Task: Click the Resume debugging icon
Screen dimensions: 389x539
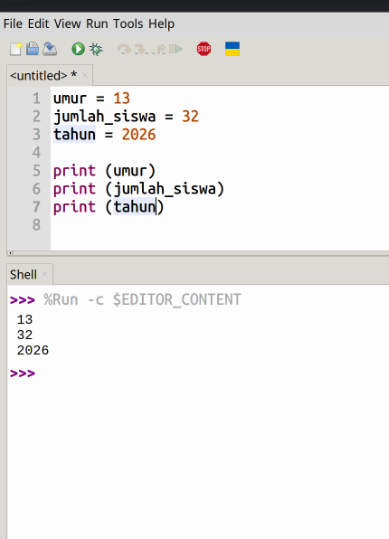Action: [176, 49]
